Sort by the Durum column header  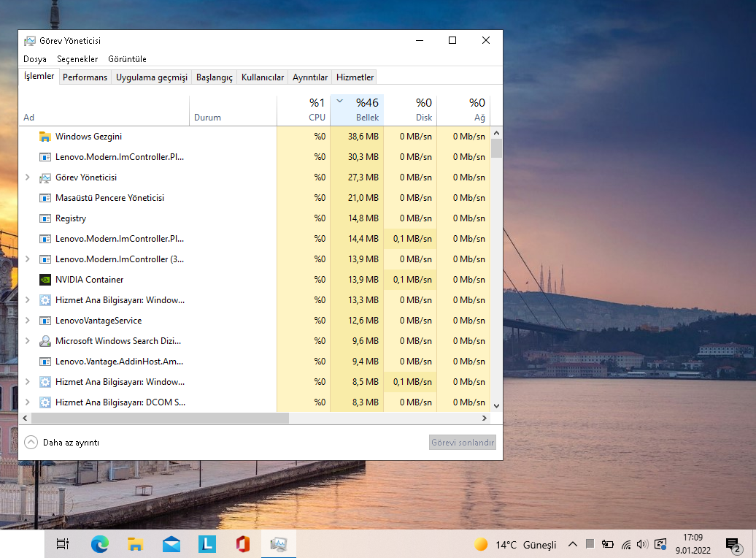[234, 110]
